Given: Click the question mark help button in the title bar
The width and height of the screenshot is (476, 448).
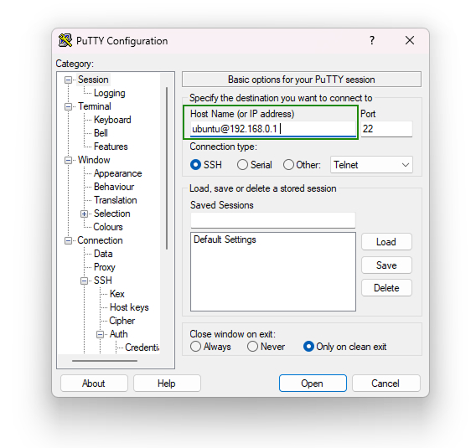Looking at the screenshot, I should tap(372, 40).
